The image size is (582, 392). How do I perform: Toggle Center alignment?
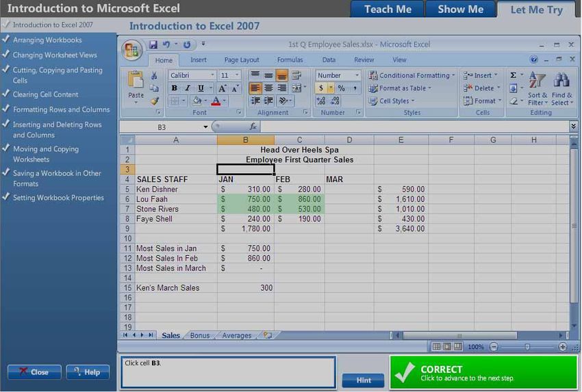(x=268, y=88)
